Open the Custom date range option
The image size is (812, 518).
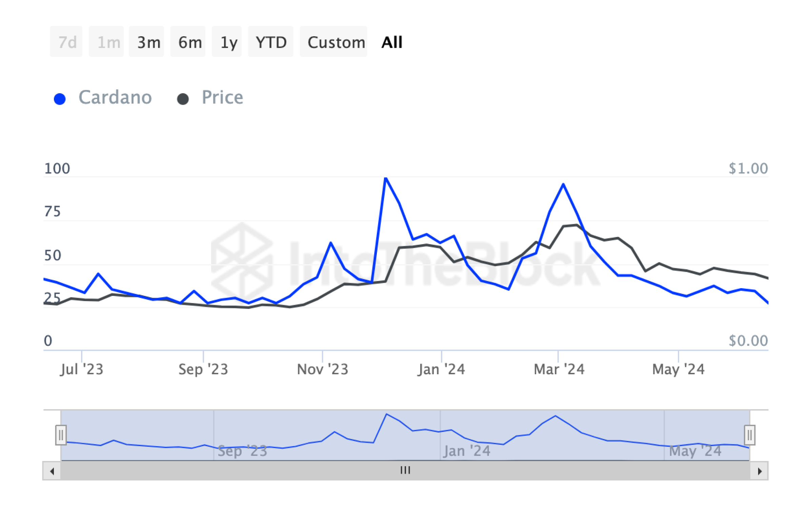(x=333, y=42)
